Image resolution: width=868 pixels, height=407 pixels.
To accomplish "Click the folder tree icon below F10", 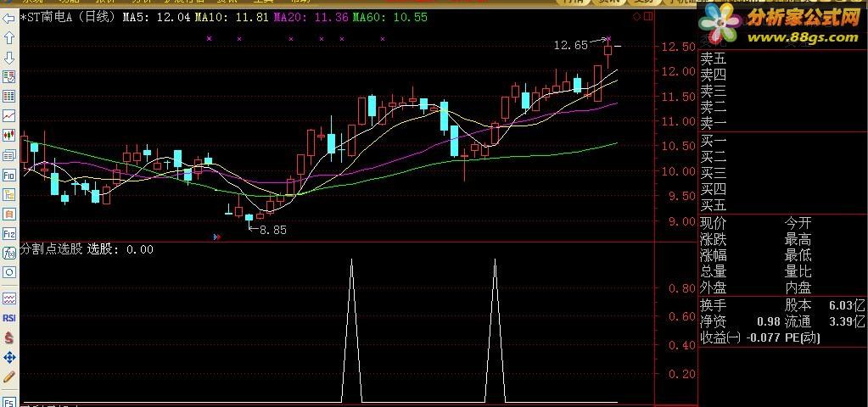I will 8,194.
